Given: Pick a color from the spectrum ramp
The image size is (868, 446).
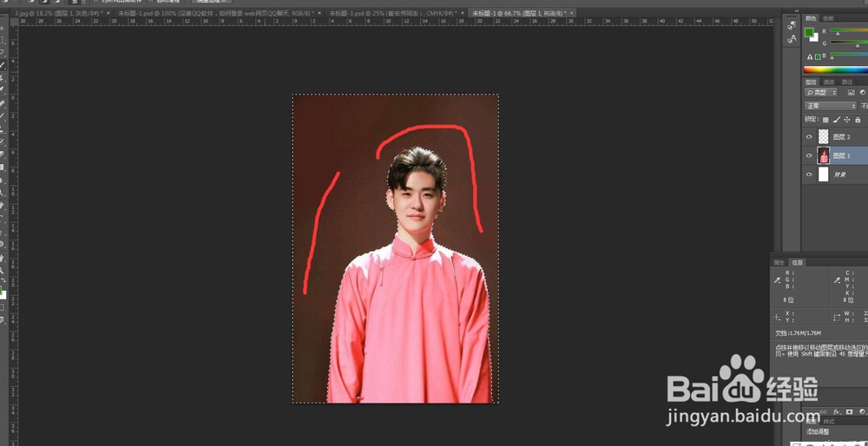Looking at the screenshot, I should (836, 69).
